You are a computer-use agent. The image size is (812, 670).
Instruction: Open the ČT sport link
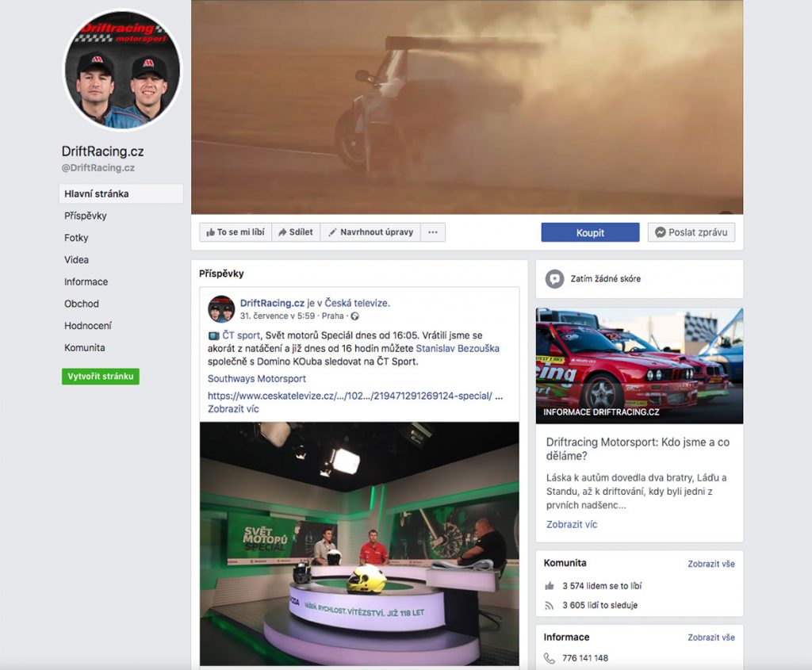click(241, 335)
